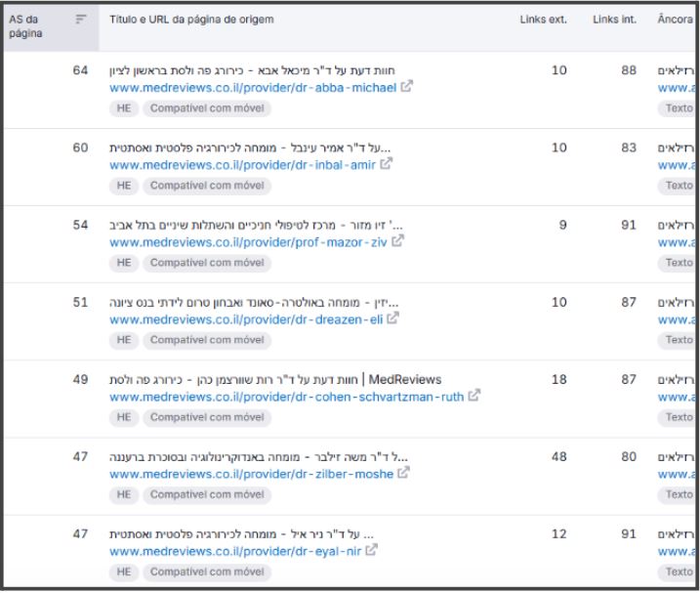Click Compatível com móvel tag in dr-abba-michael row
700x593 pixels.
coord(207,108)
